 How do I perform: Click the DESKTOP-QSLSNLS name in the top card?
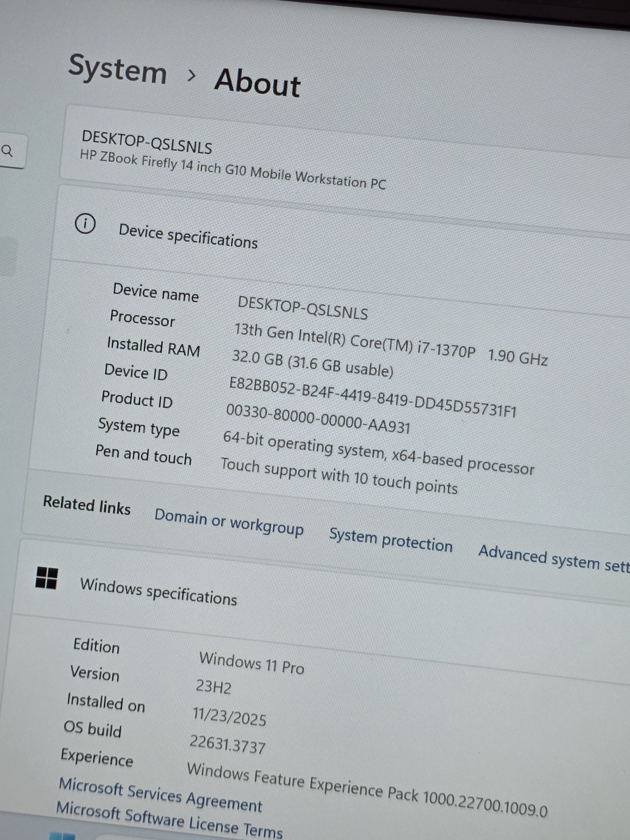pyautogui.click(x=147, y=142)
